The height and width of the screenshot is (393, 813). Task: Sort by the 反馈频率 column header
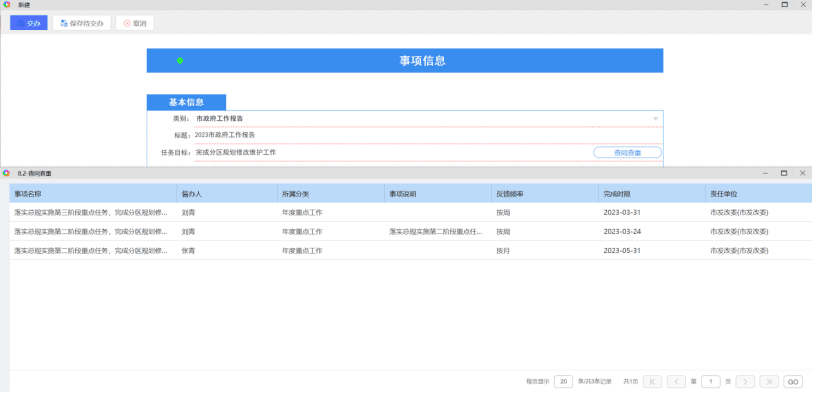pyautogui.click(x=545, y=193)
